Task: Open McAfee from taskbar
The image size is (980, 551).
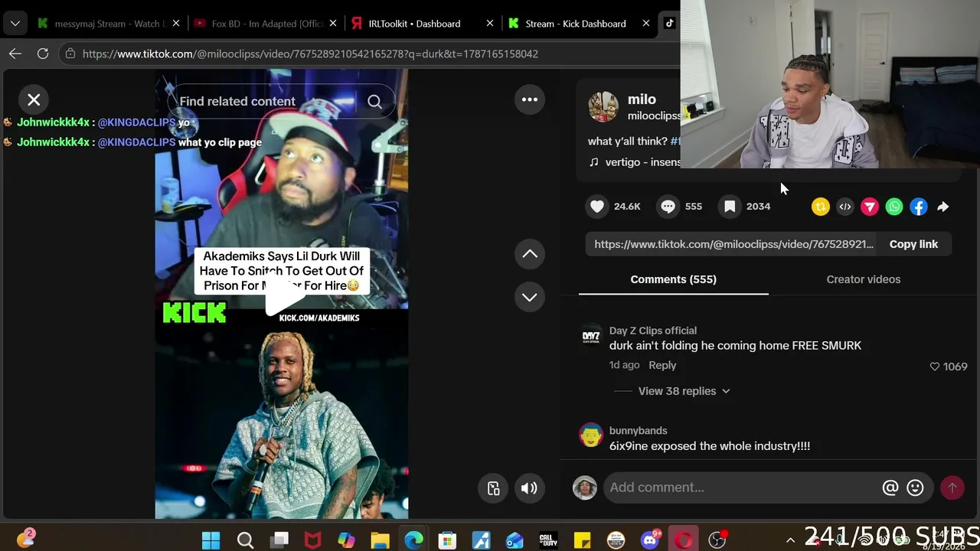Action: click(312, 540)
